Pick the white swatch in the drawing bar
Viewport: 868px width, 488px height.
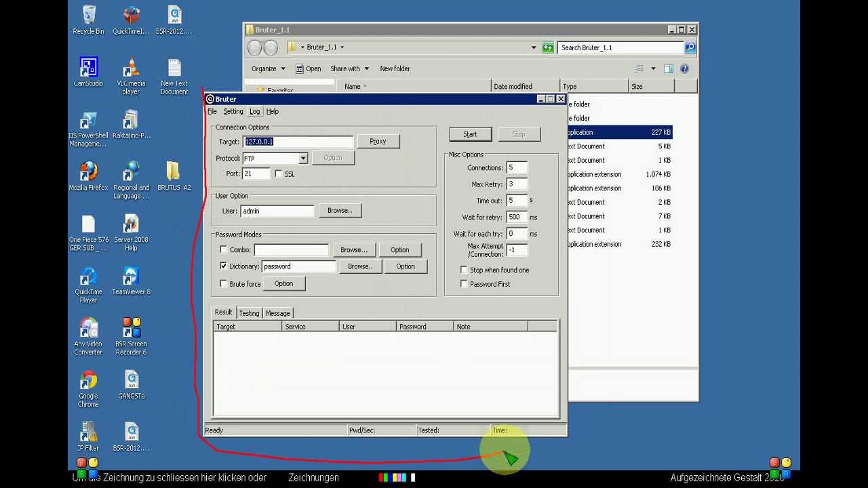pos(412,478)
